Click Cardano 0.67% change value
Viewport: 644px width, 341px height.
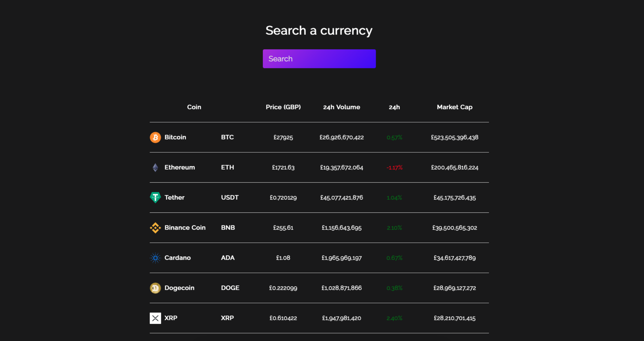pos(394,258)
